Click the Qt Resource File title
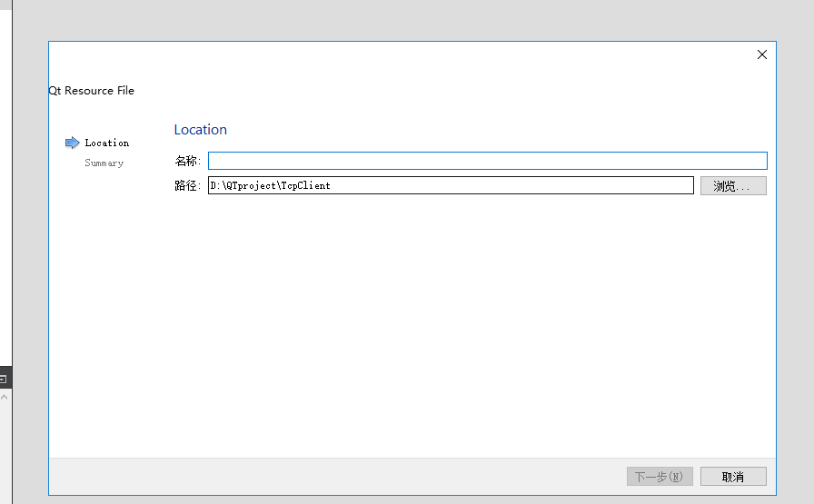814x504 pixels. (x=92, y=90)
